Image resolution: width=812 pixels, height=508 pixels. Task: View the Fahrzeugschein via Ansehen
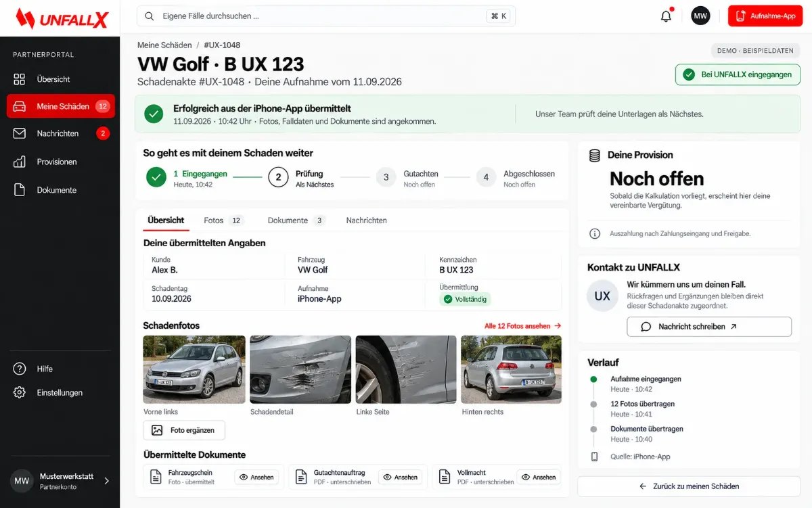pos(256,477)
